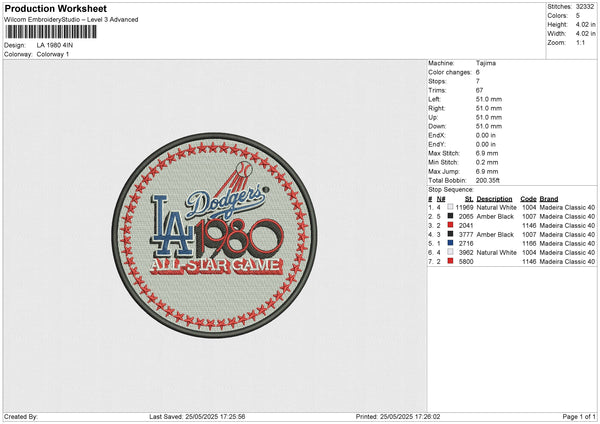Click the "EndX:" value 0.00 in

(486, 135)
